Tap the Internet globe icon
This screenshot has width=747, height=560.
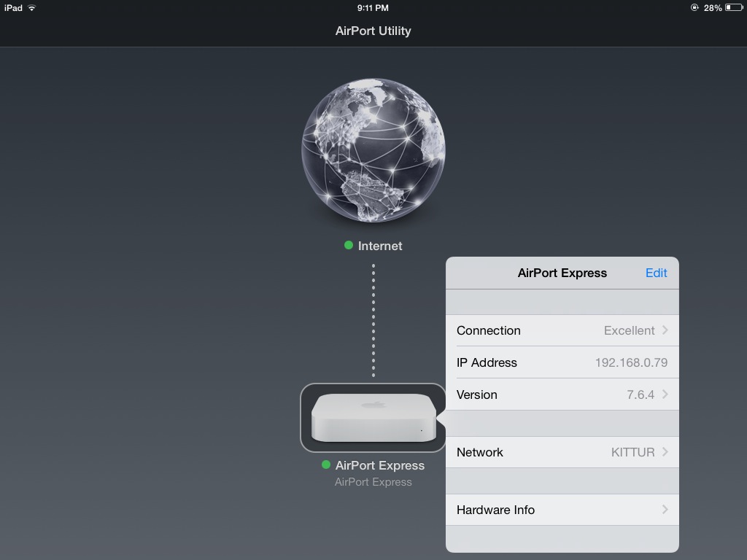pyautogui.click(x=373, y=151)
